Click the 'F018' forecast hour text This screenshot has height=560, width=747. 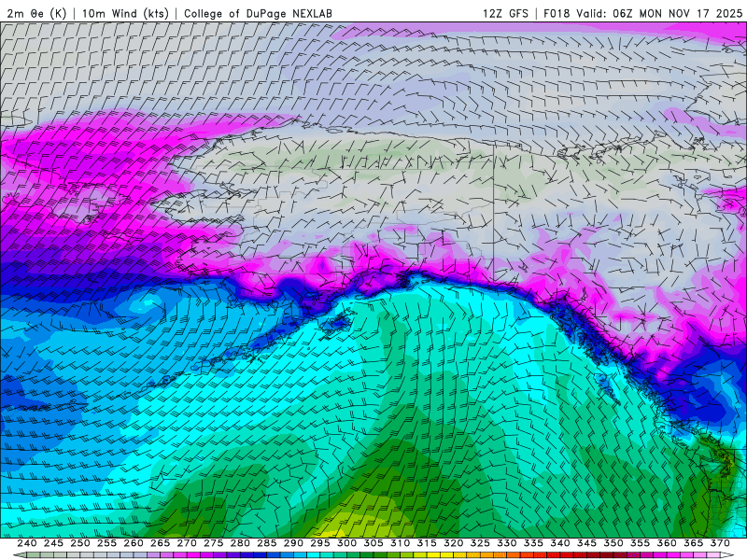point(557,13)
